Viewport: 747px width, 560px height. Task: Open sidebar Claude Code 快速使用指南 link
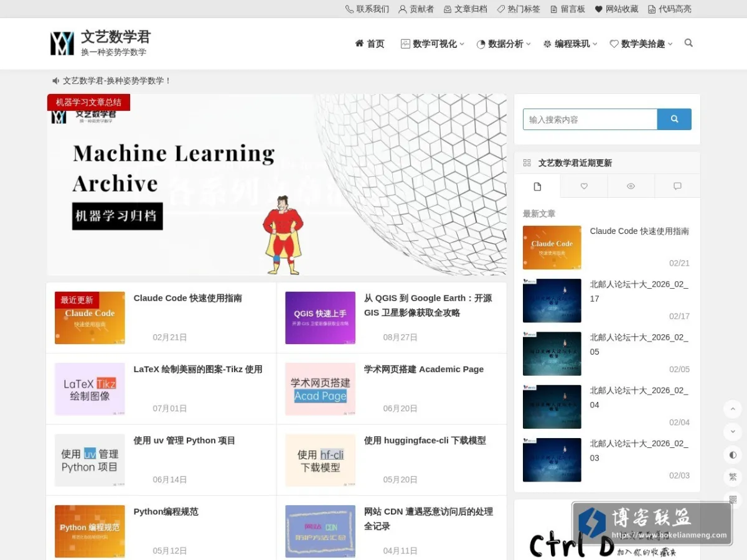click(x=639, y=231)
